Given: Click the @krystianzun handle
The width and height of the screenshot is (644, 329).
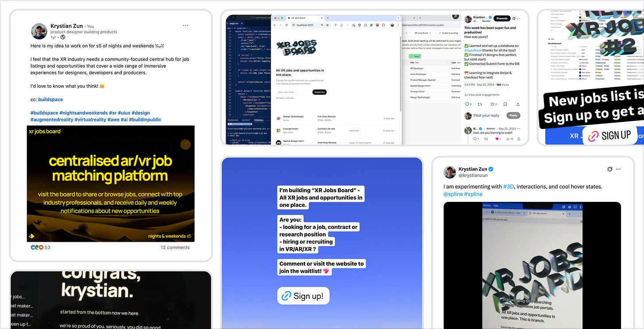Looking at the screenshot, I should pyautogui.click(x=474, y=175).
